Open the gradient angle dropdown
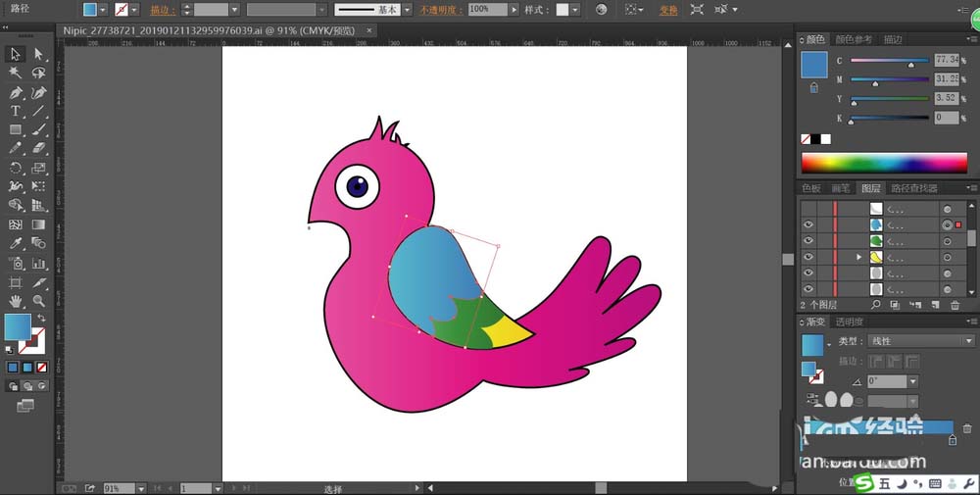980x495 pixels. (x=913, y=381)
